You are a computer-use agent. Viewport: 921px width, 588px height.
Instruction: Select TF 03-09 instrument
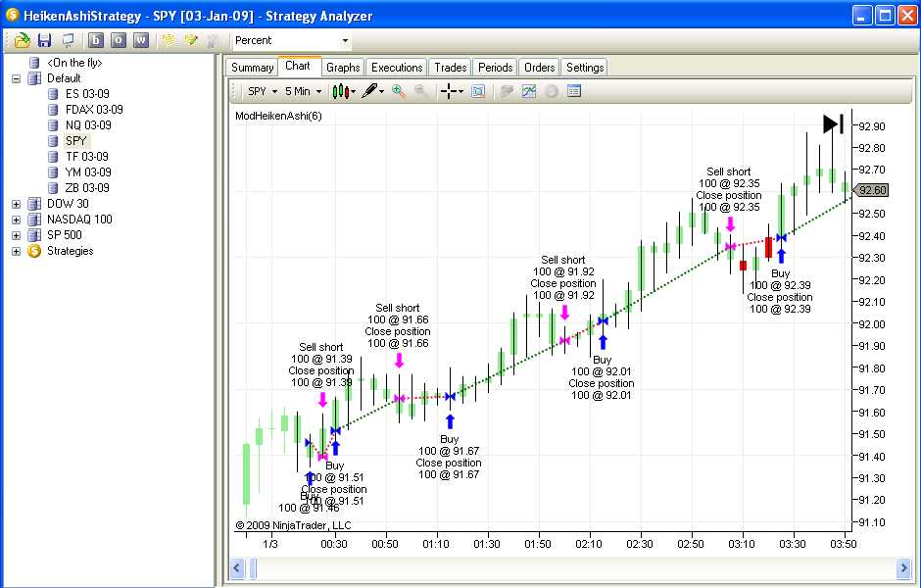pos(87,157)
